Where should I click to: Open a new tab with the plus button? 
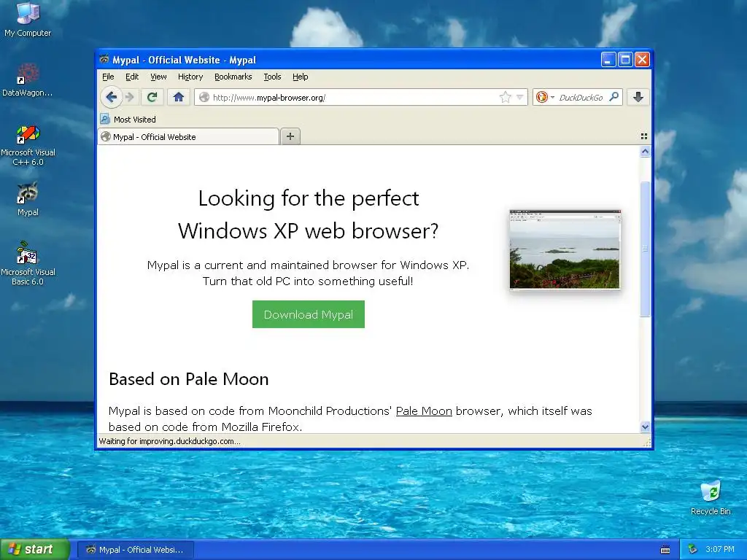[290, 136]
